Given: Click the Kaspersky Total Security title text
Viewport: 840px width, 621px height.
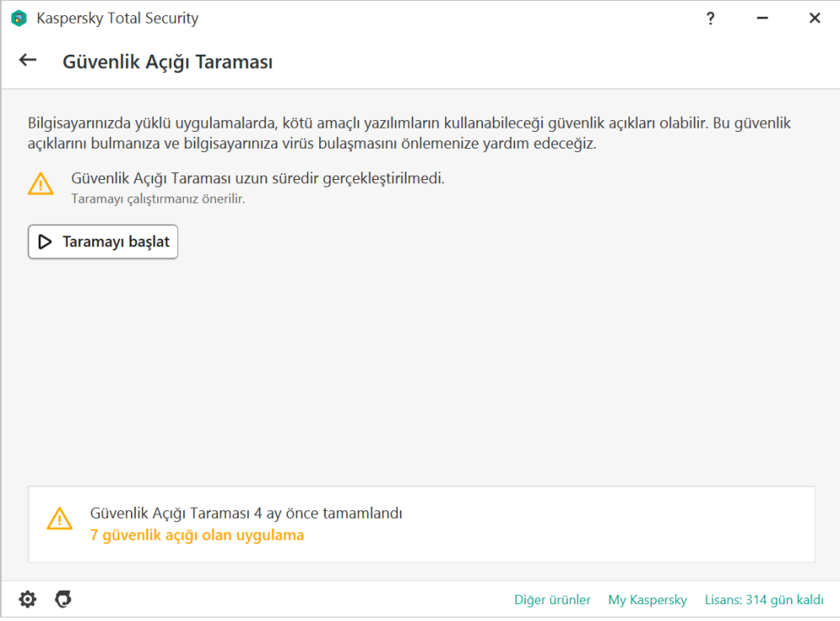Looking at the screenshot, I should (118, 18).
